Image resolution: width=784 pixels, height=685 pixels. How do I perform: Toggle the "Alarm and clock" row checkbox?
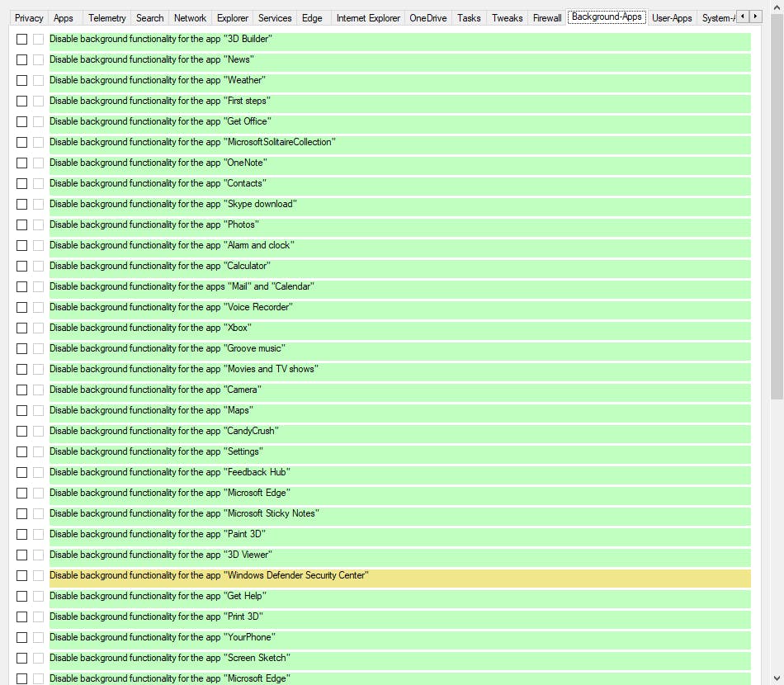coord(21,245)
